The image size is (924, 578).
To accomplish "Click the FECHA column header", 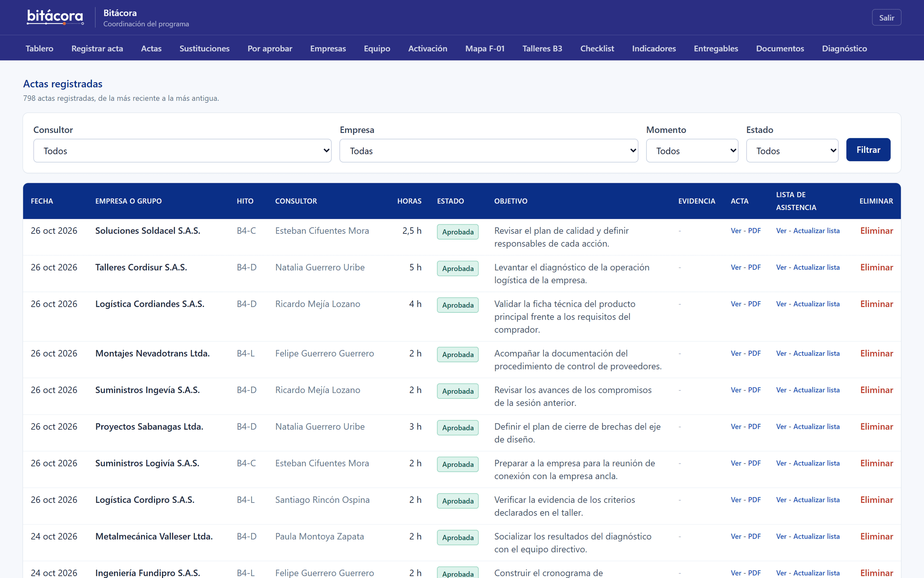I will 42,201.
